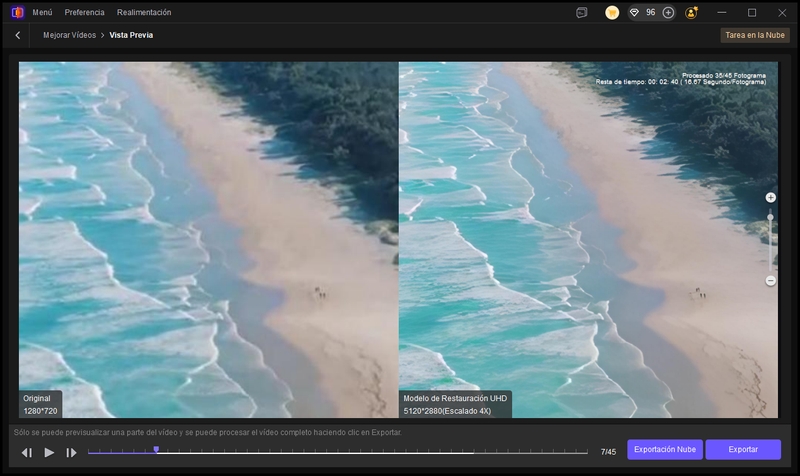
Task: Click the diamond credits icon
Action: tap(634, 13)
